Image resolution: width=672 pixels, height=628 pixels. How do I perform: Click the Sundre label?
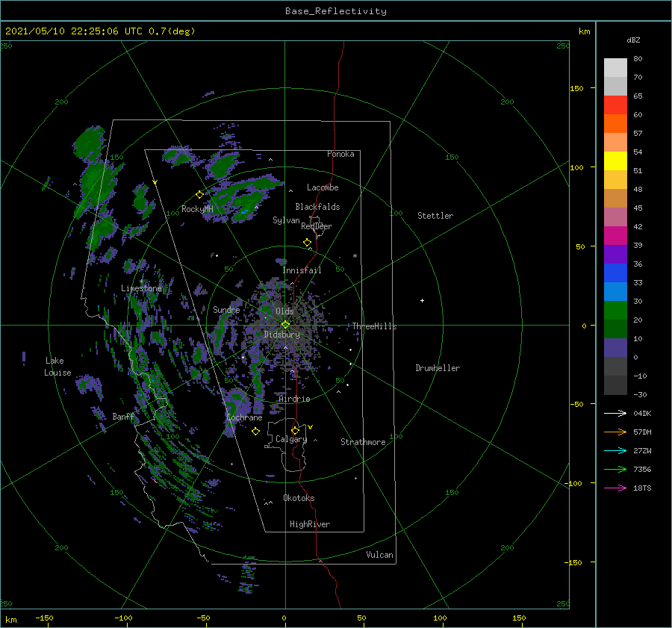pos(226,309)
